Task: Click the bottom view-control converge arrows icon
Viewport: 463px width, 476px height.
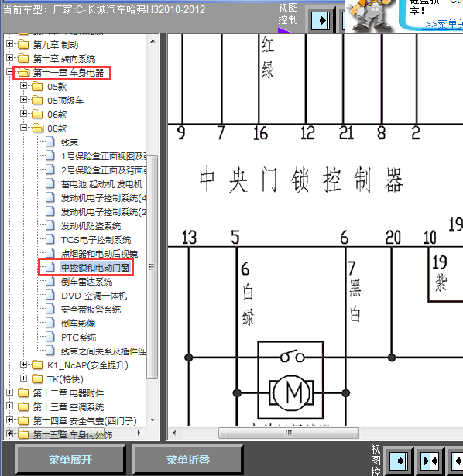Action: point(430,461)
